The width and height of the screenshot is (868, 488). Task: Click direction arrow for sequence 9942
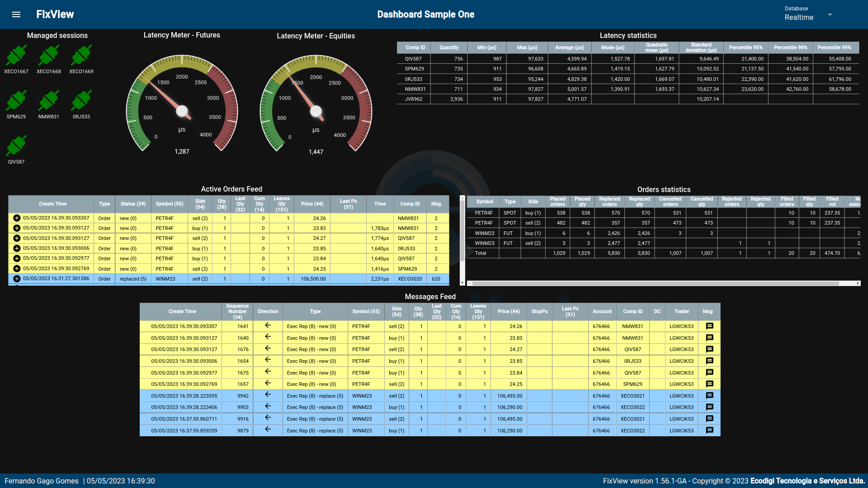point(268,395)
